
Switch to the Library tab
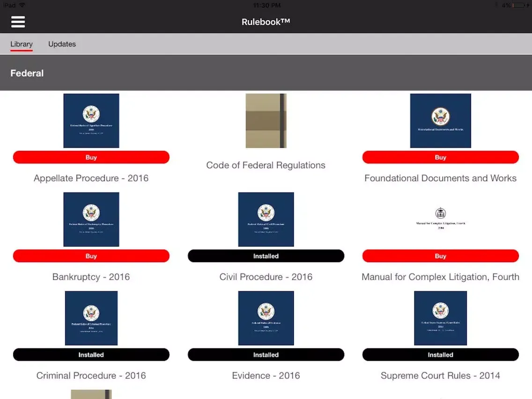(x=22, y=44)
